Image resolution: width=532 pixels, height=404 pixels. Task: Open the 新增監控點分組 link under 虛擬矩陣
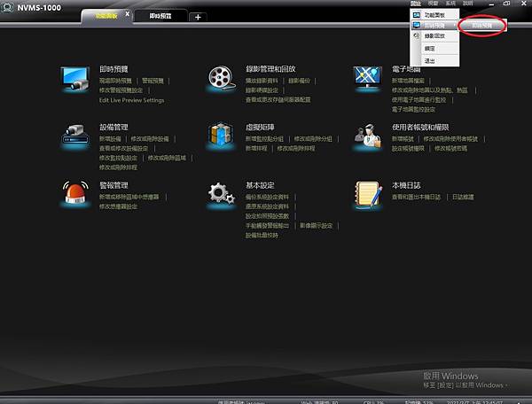click(264, 138)
